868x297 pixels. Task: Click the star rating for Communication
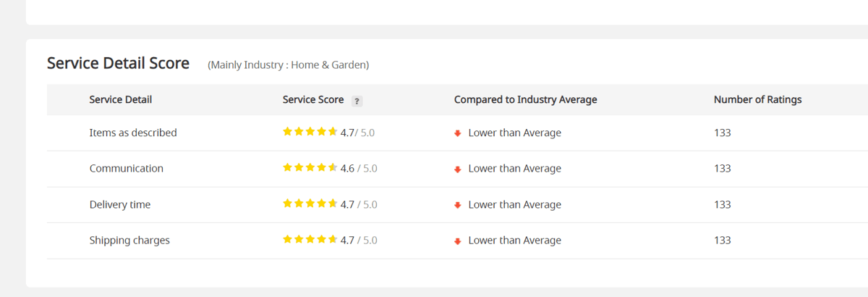[310, 167]
